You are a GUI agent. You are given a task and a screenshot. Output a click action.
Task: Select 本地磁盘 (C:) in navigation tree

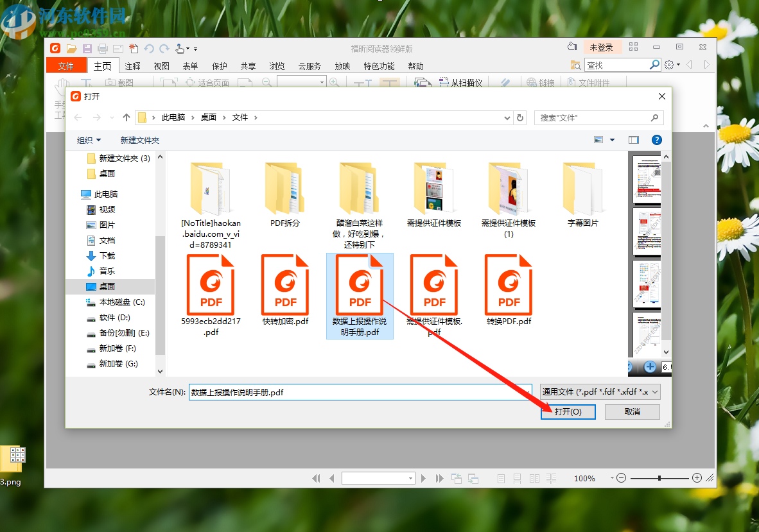click(116, 302)
